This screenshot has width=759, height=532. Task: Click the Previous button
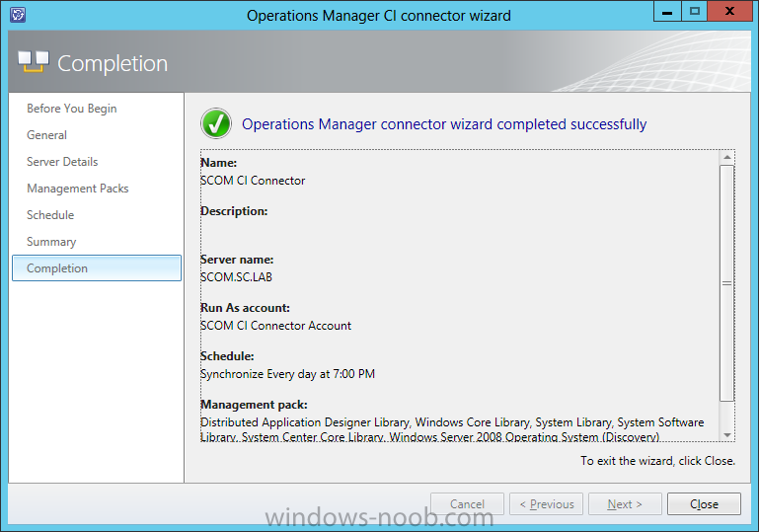tap(546, 504)
